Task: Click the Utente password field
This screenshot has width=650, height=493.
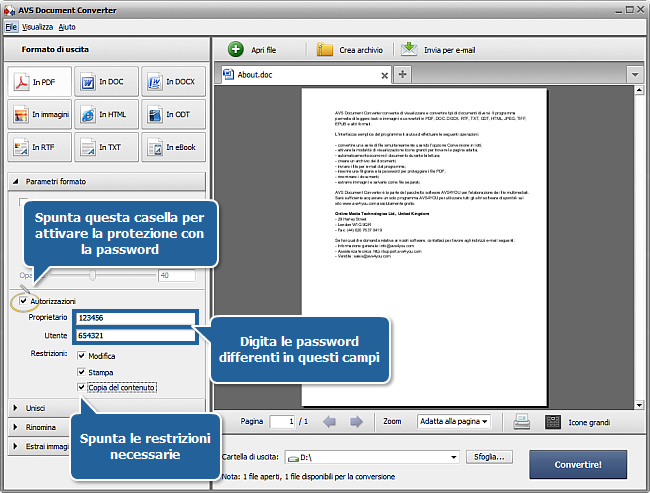Action: tap(136, 335)
